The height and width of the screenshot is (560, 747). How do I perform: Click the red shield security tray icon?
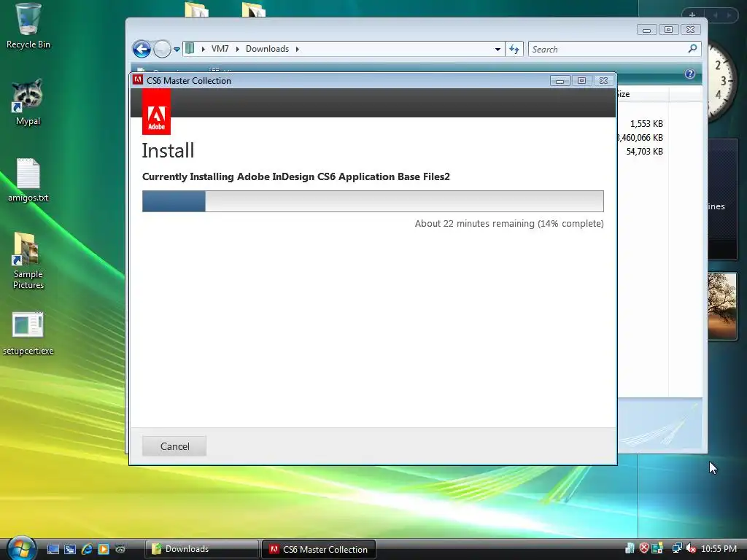(x=643, y=548)
